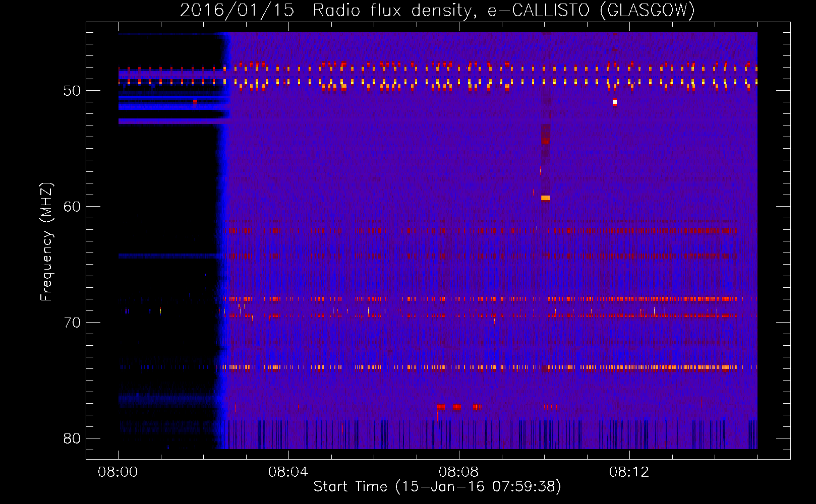Click the 70 frequency tick label
Screen dimensions: 816x504
72,323
